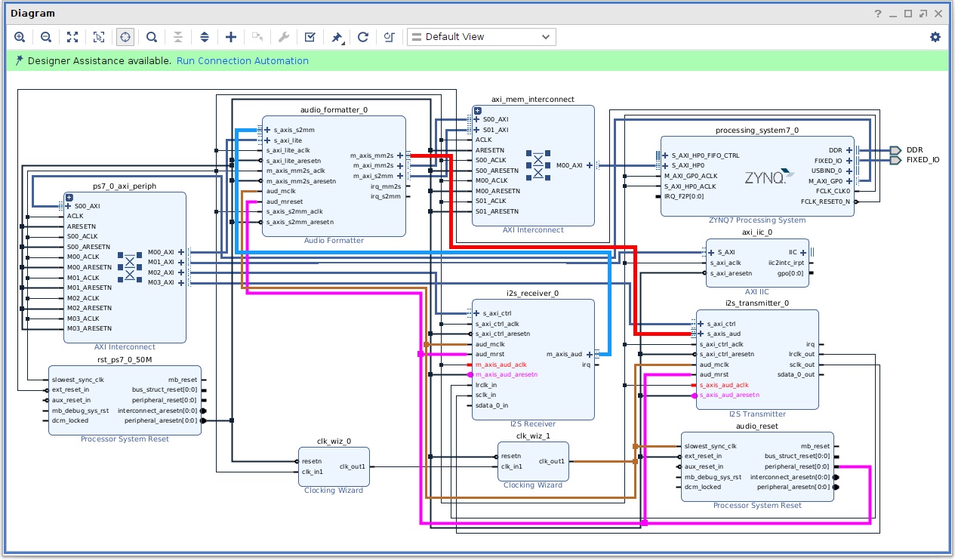The image size is (955, 560).
Task: Expand m_axis_aud pin on i2s_receiver_0
Action: [x=589, y=354]
